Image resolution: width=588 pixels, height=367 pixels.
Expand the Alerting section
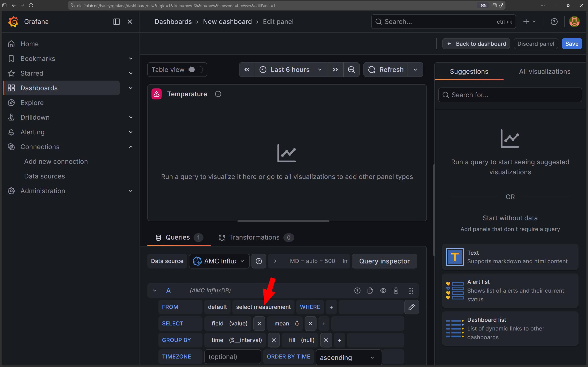click(131, 132)
